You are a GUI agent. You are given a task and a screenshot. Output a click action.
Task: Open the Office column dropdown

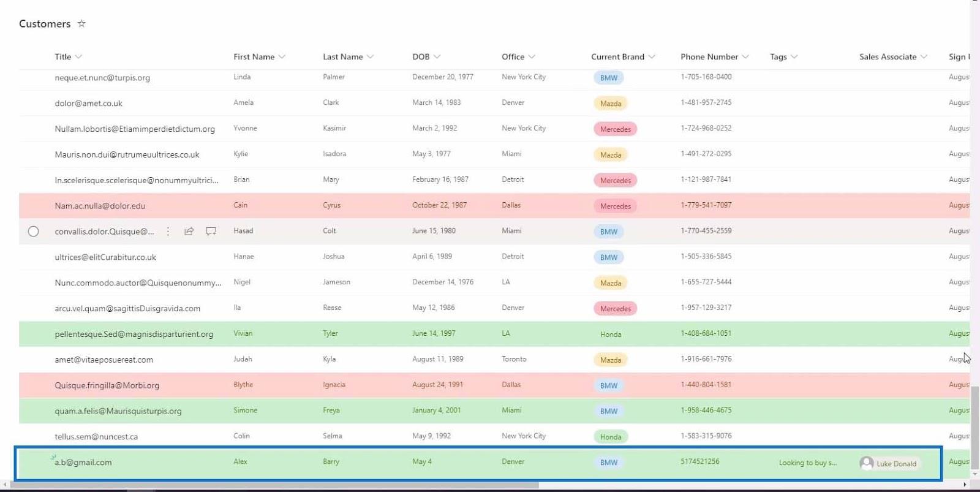tap(532, 57)
